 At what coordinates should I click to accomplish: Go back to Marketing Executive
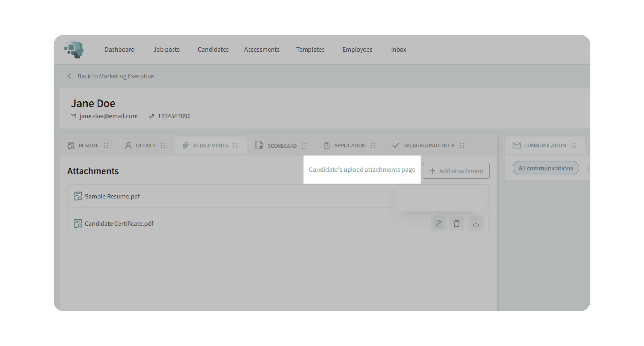(115, 76)
